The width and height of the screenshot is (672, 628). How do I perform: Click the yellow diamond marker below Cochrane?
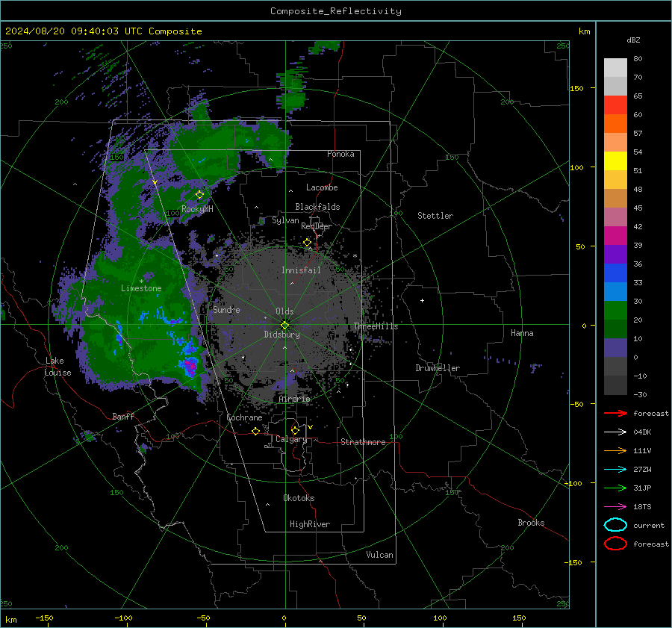click(256, 431)
